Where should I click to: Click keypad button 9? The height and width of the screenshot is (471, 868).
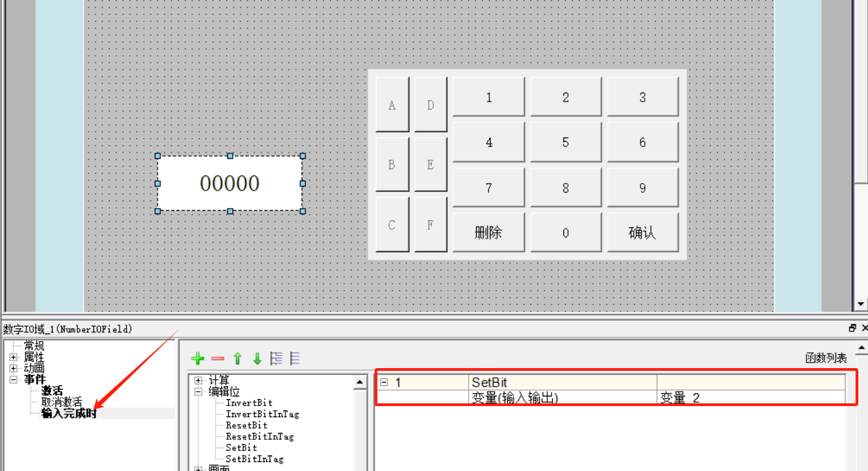(x=642, y=187)
